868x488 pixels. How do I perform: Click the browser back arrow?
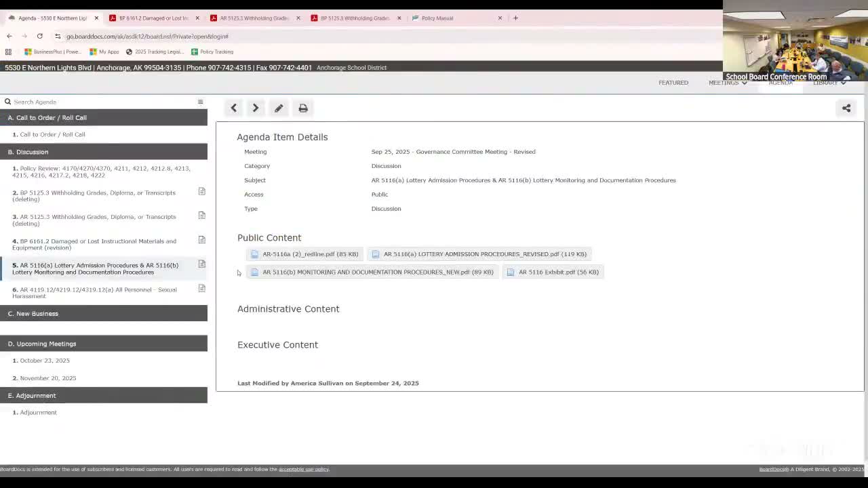click(9, 36)
